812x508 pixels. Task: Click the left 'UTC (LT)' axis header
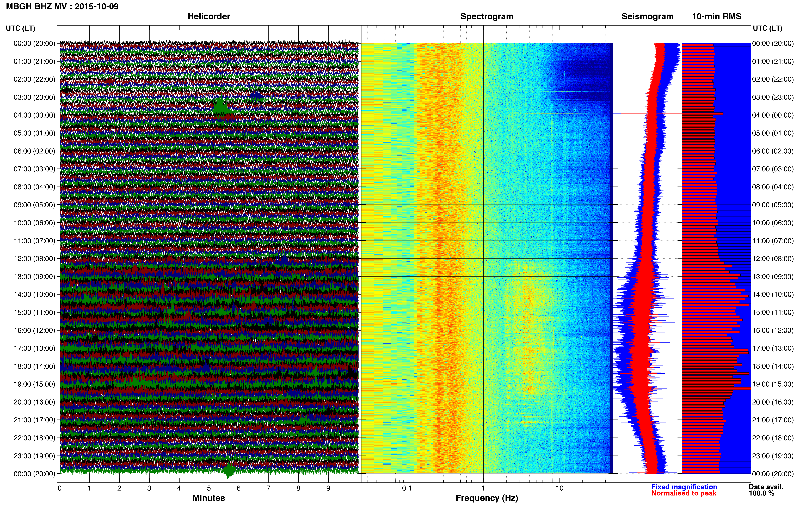click(21, 28)
